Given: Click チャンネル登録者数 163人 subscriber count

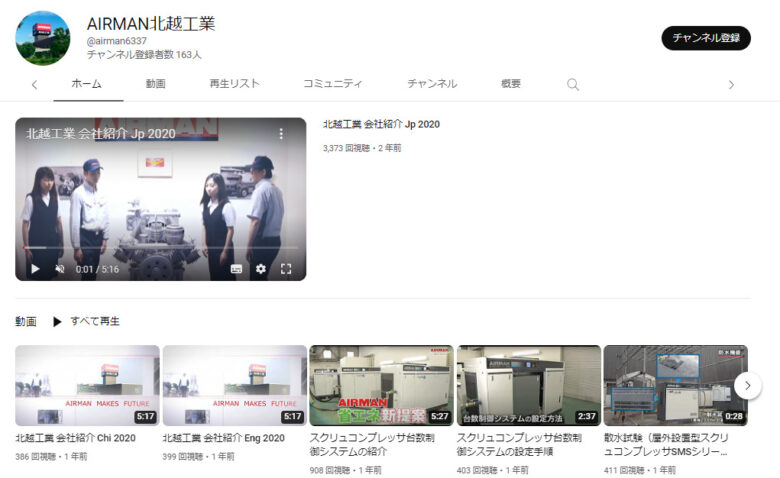Looking at the screenshot, I should (144, 55).
